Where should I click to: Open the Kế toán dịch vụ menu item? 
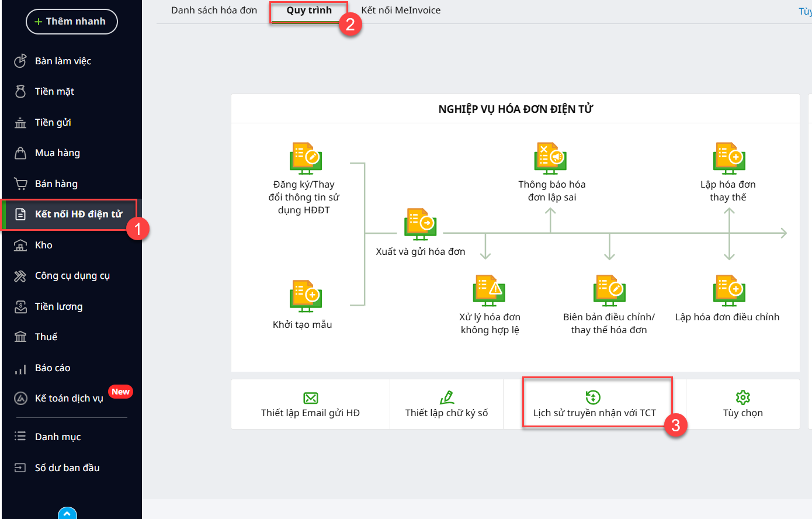tap(68, 398)
